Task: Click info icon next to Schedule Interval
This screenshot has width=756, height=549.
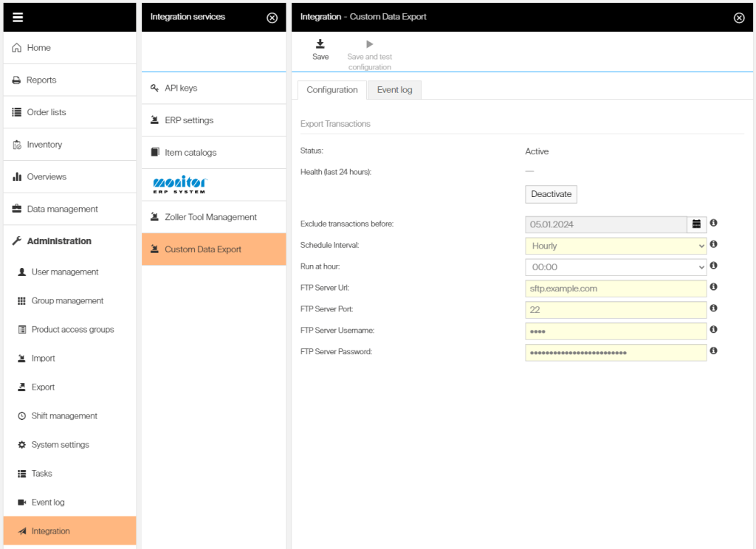Action: [x=714, y=244]
